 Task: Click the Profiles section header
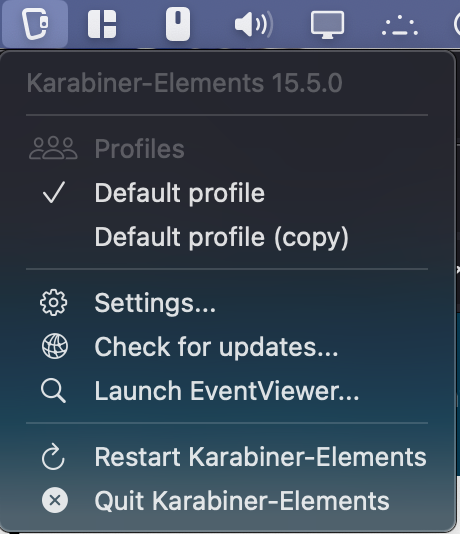(x=140, y=149)
